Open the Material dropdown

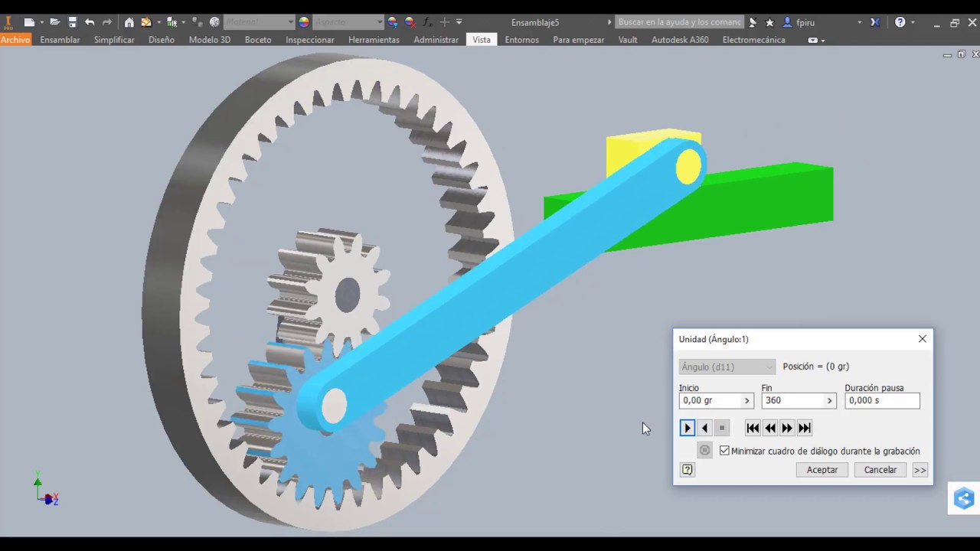coord(260,22)
